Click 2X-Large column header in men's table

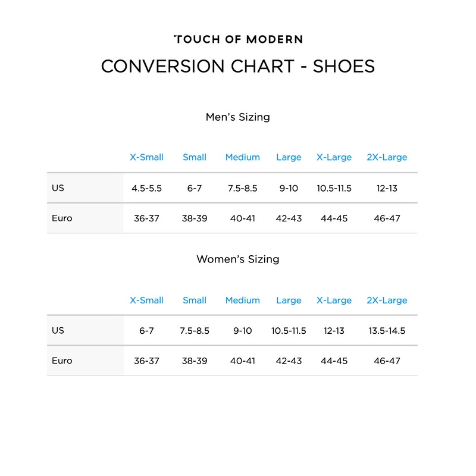coord(387,158)
